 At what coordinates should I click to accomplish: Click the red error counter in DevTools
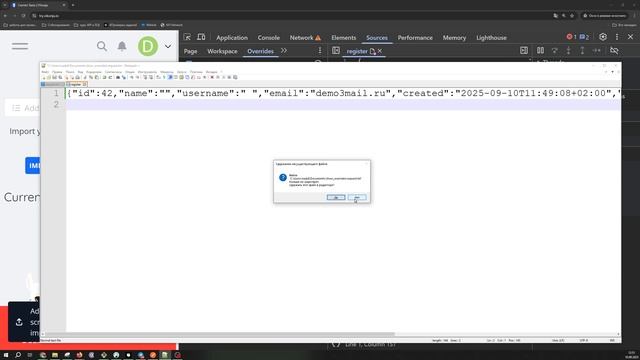click(571, 37)
